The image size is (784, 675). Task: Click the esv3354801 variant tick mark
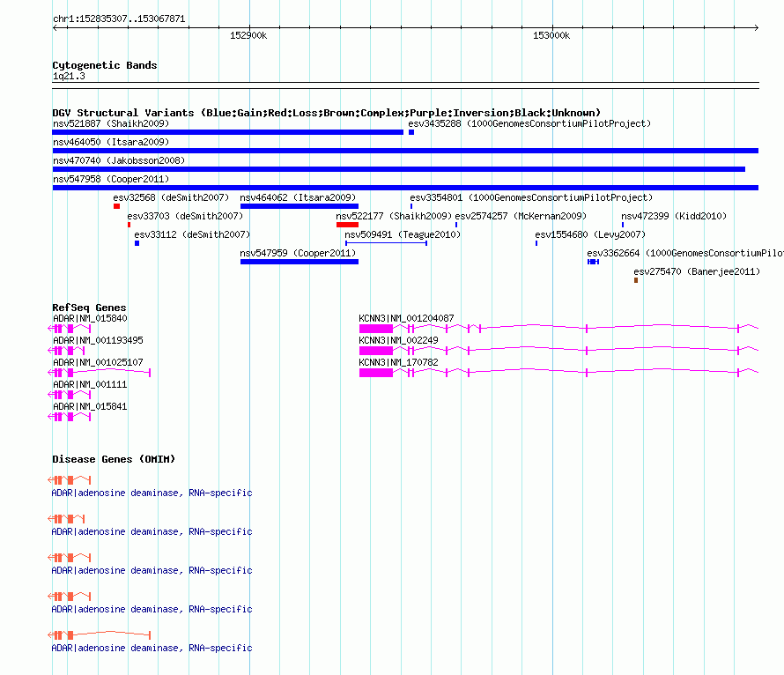point(411,206)
